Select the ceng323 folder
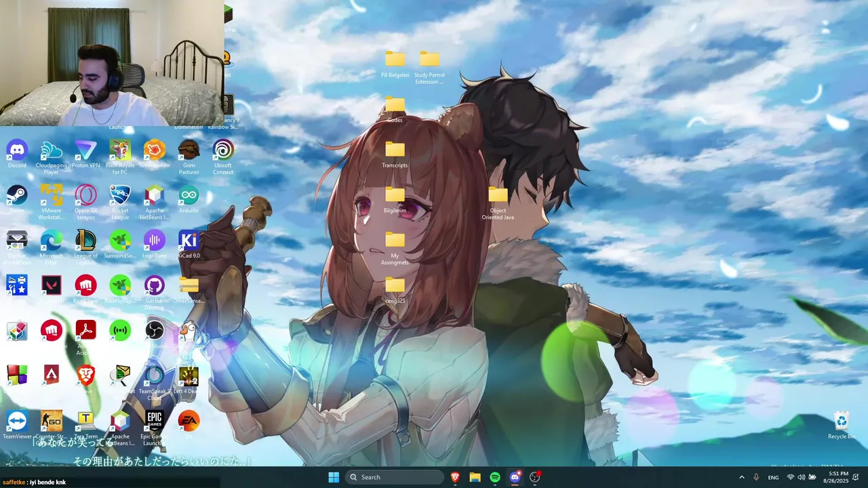 (x=395, y=290)
